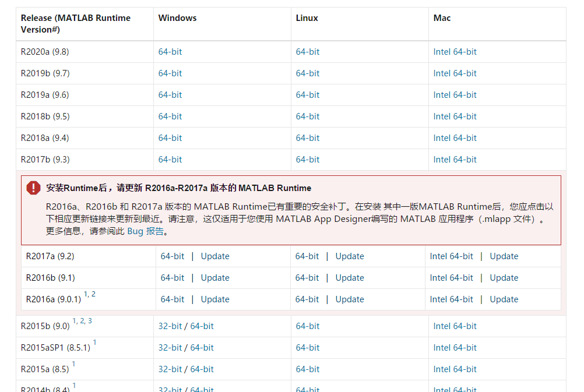Open the R2017a Linux Update link
This screenshot has width=584, height=392.
click(x=350, y=256)
